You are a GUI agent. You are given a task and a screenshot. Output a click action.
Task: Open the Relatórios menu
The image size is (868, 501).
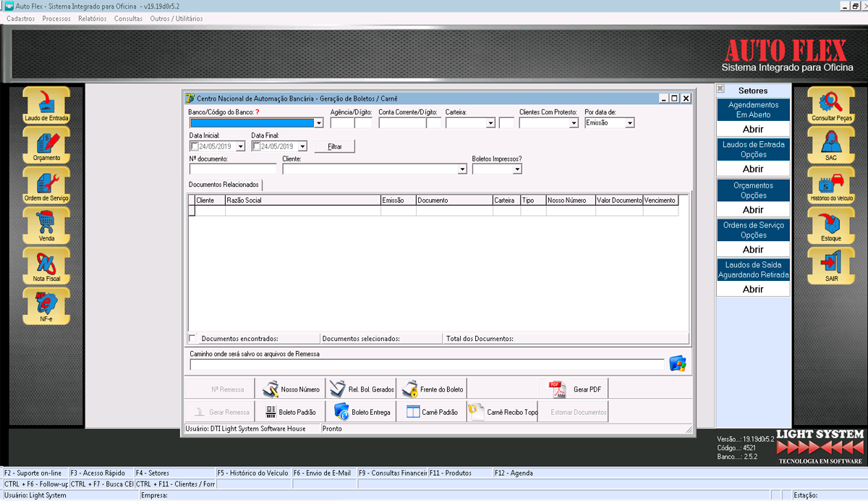pos(93,19)
